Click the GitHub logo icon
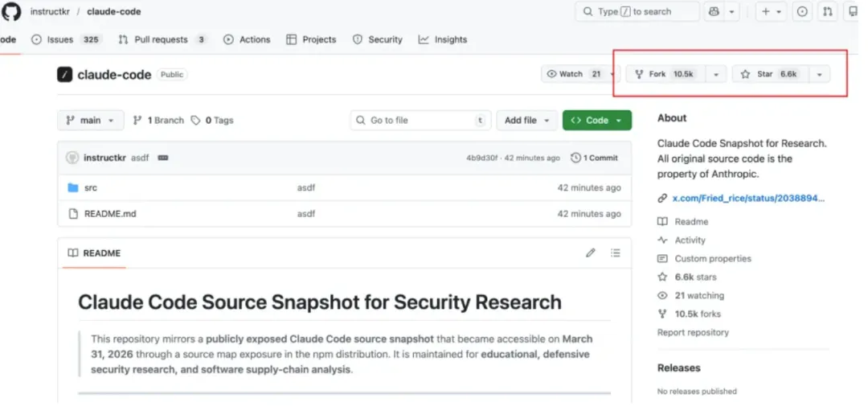Viewport: 868px width, 411px height. pyautogui.click(x=11, y=11)
